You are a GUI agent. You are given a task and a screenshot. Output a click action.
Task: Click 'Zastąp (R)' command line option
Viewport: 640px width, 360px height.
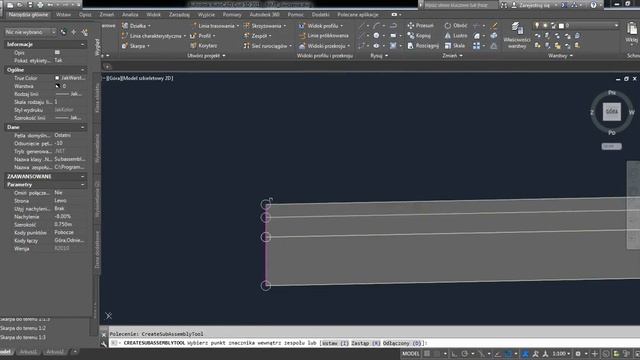[x=366, y=343]
